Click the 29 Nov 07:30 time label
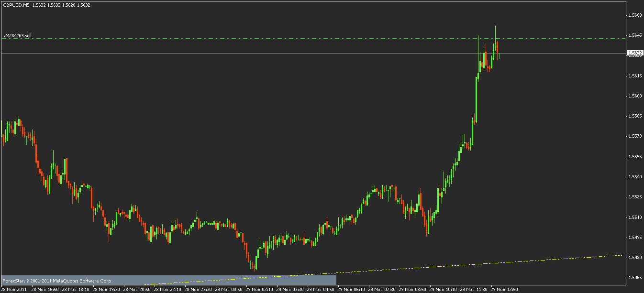This screenshot has height=293, width=644. (382, 289)
